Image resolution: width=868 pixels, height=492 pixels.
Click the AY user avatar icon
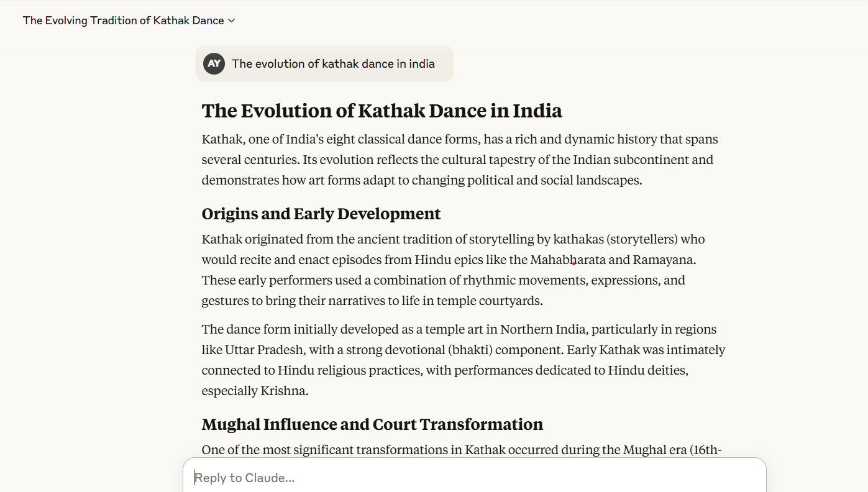[214, 63]
